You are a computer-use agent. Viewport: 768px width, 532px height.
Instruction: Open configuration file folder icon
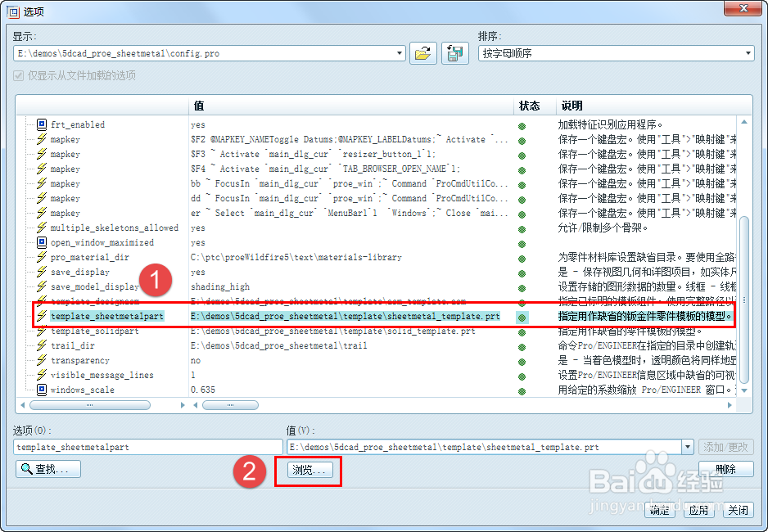(x=422, y=53)
